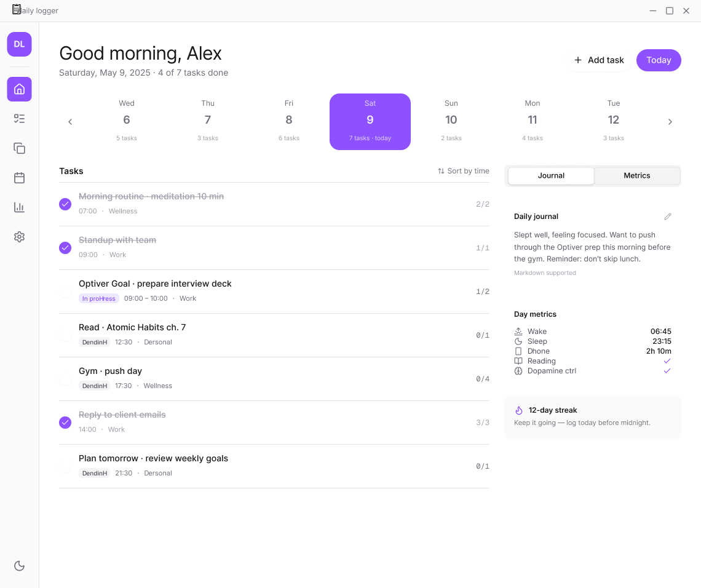The width and height of the screenshot is (701, 588).
Task: Check off Plan tomorrow weekly goals task
Action: (65, 466)
